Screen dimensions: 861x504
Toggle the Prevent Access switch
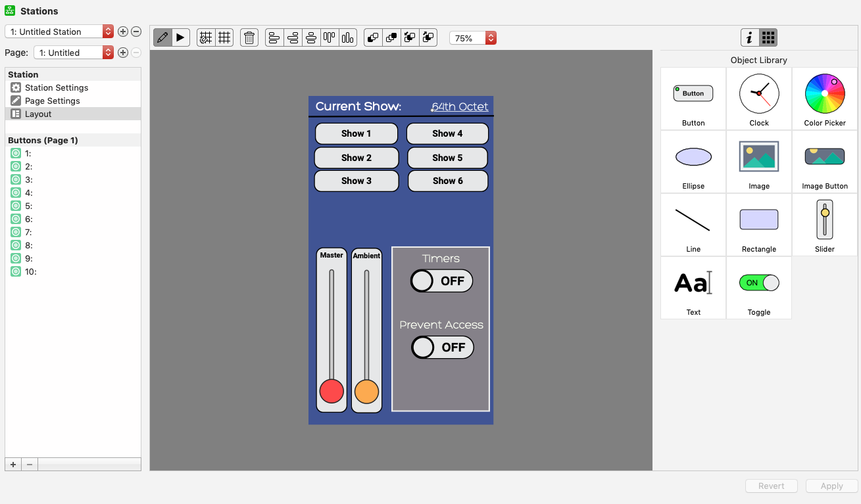pyautogui.click(x=442, y=348)
